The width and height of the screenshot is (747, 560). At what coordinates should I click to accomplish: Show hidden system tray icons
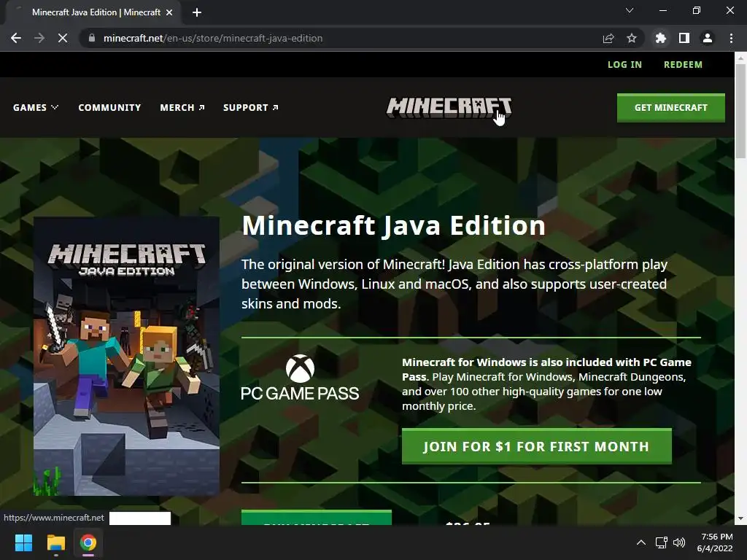click(x=641, y=542)
